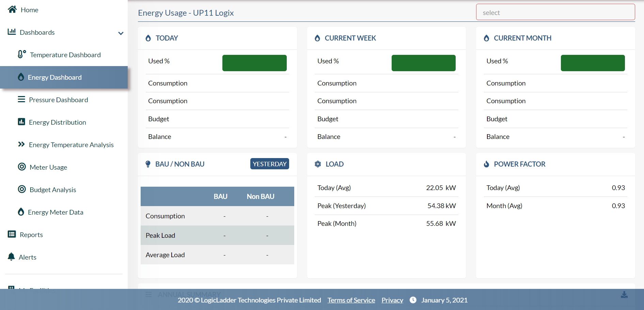Click the CURRENT WEEK Used % green bar
644x310 pixels.
click(424, 63)
